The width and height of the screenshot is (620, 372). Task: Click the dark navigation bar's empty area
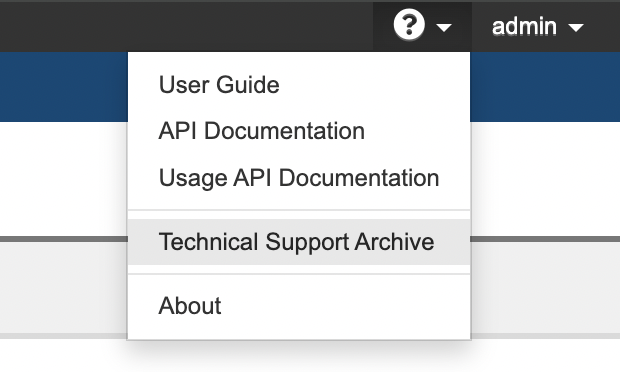pos(186,27)
